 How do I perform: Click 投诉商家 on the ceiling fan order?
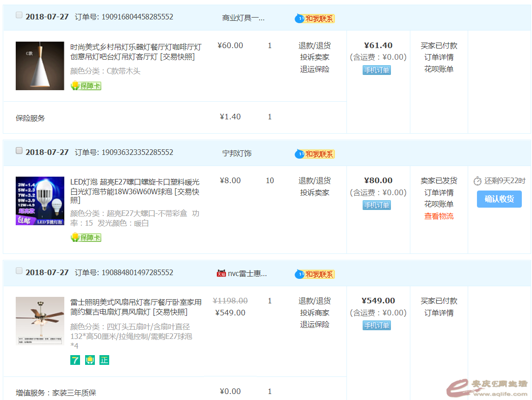315,313
